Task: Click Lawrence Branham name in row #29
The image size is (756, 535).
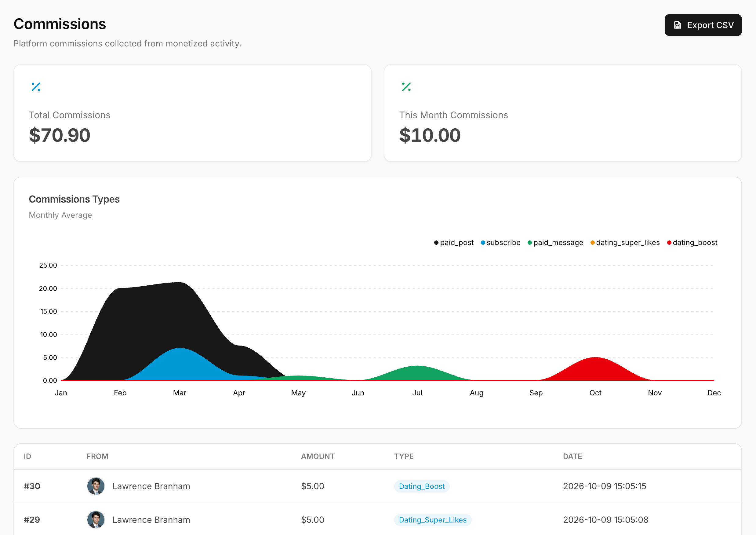Action: coord(151,520)
